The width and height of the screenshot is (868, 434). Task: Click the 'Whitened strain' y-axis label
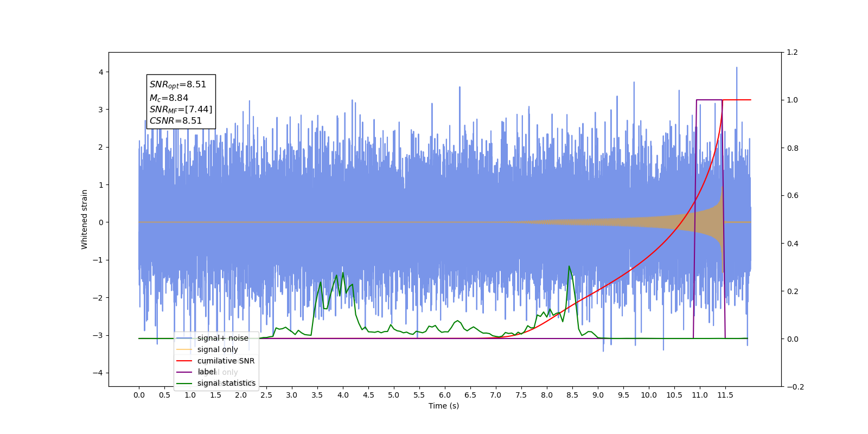click(x=85, y=219)
